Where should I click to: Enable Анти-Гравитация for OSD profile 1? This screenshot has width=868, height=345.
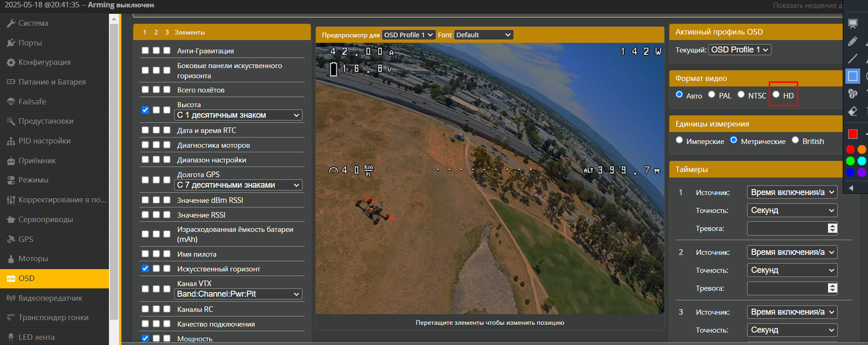(145, 51)
